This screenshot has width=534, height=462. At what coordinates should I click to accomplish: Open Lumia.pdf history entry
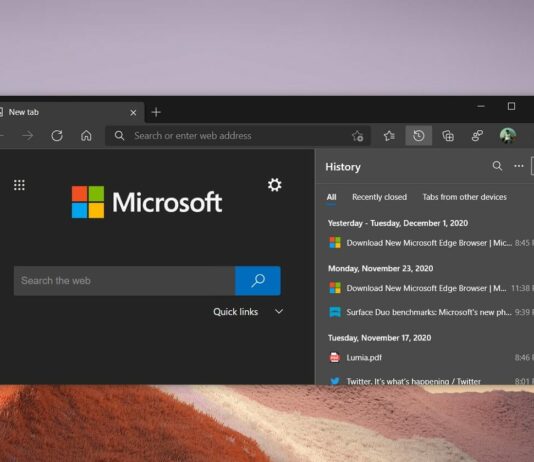[x=430, y=357]
